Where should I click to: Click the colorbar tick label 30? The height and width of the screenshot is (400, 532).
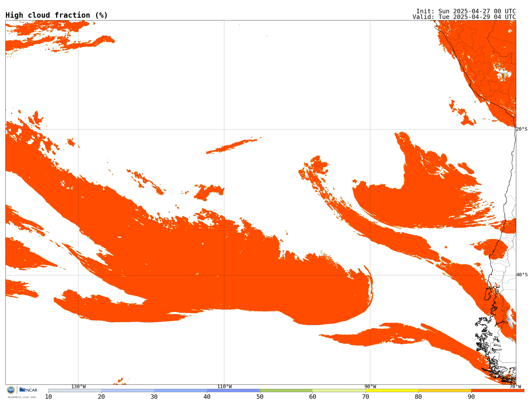pos(154,397)
